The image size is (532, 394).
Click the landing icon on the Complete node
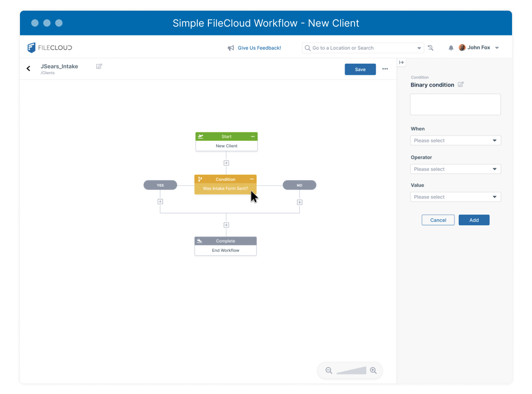tap(199, 241)
